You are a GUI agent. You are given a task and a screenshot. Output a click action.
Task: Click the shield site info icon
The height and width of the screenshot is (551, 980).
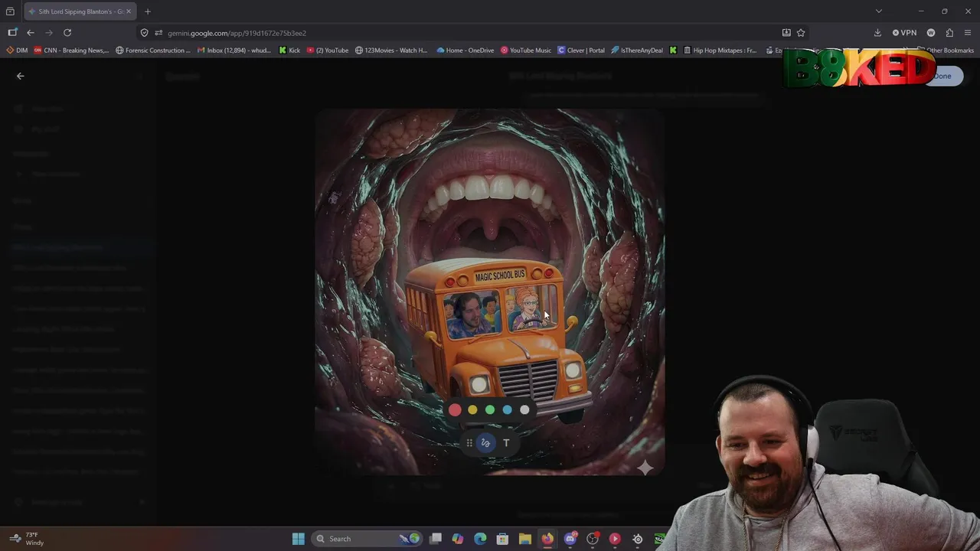(145, 33)
